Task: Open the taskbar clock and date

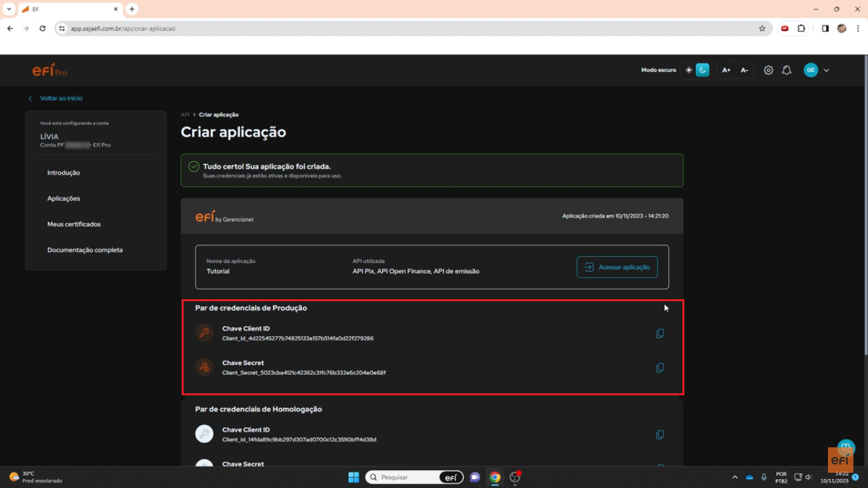Action: coord(834,477)
